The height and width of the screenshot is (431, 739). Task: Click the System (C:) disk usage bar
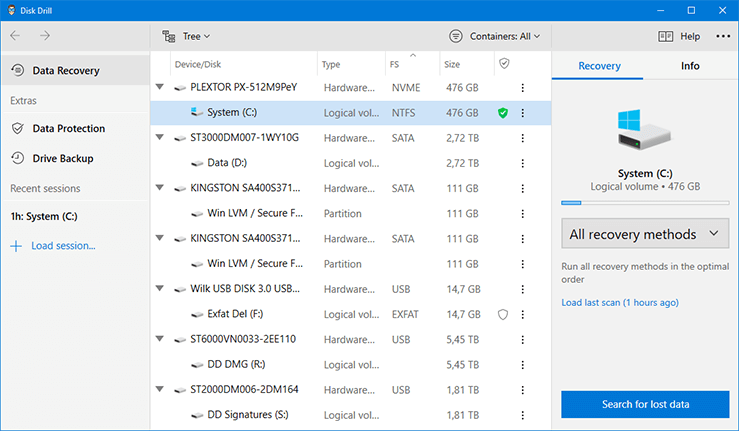[645, 203]
